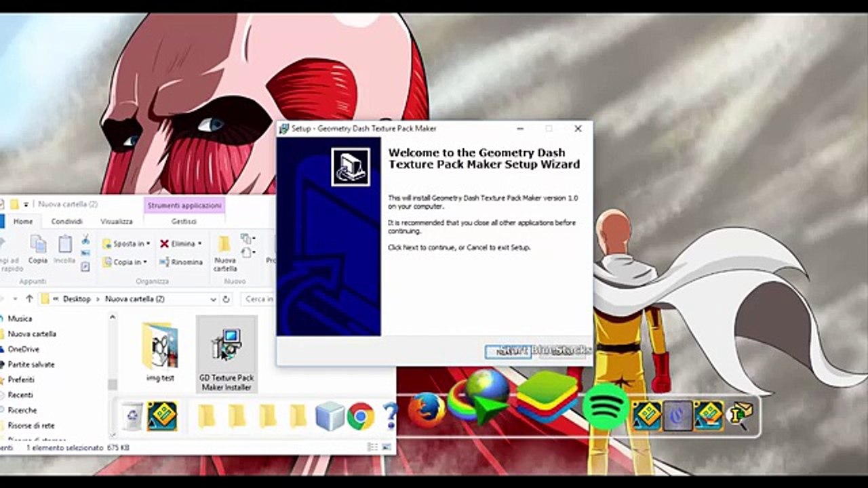The height and width of the screenshot is (488, 868).
Task: Click the Rinomina rename button
Action: (181, 262)
